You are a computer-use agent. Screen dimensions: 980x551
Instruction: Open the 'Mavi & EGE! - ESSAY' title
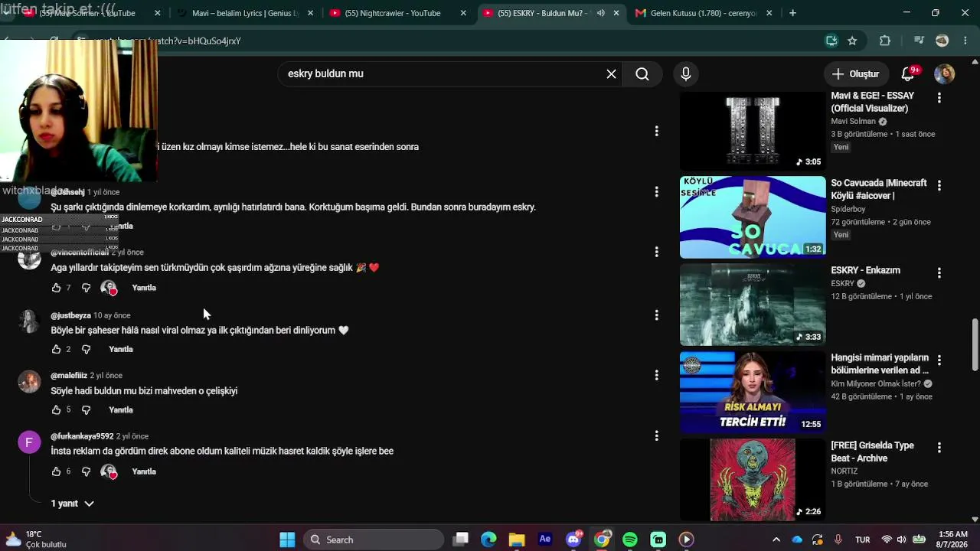pyautogui.click(x=872, y=102)
